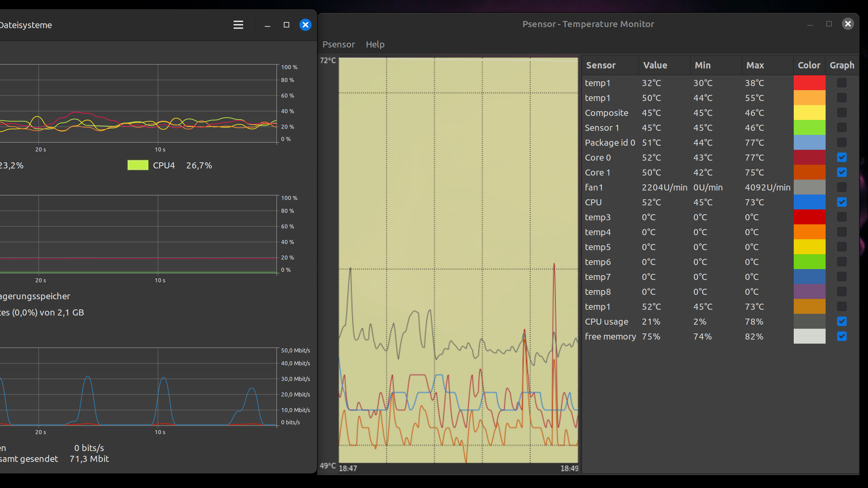Screen dimensions: 868x488
Task: Toggle free memory graph checkbox
Action: pyautogui.click(x=842, y=336)
